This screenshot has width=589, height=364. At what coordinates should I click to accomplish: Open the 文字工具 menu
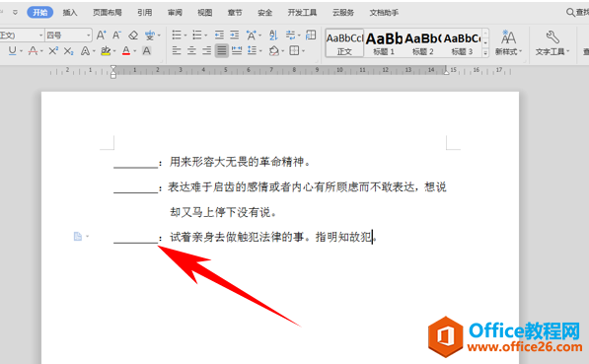pos(552,42)
